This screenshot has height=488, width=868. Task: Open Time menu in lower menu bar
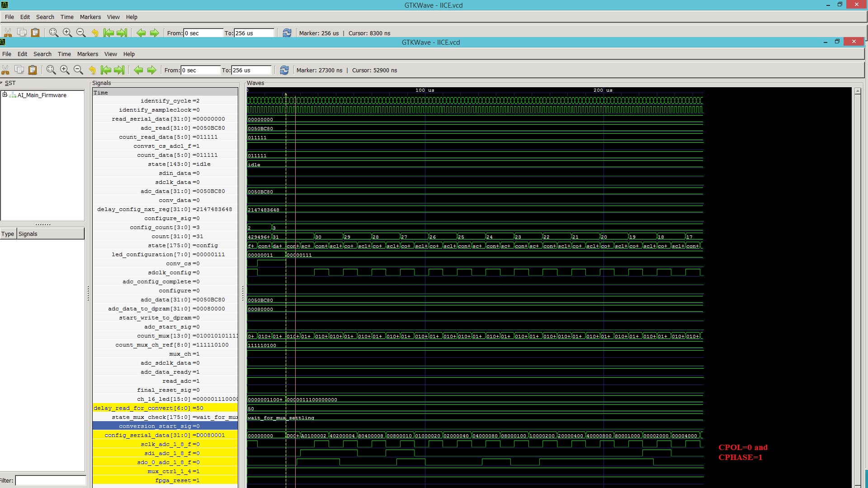pyautogui.click(x=64, y=54)
